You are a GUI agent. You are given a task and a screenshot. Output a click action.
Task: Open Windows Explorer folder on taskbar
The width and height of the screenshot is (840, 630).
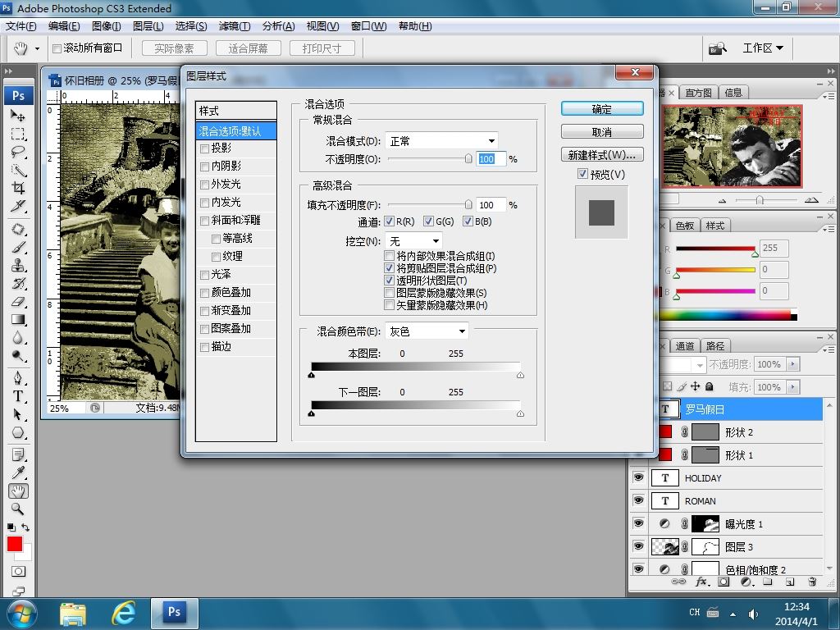(x=73, y=614)
